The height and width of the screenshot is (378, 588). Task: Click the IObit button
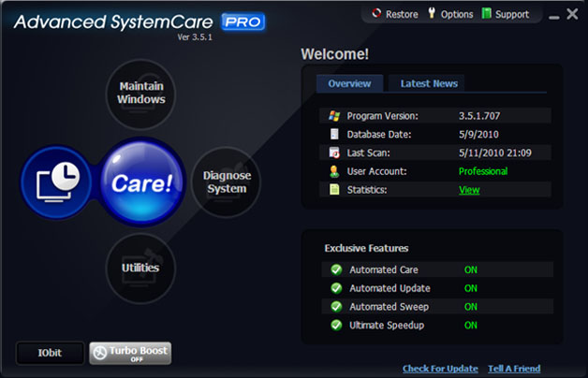[x=50, y=353]
